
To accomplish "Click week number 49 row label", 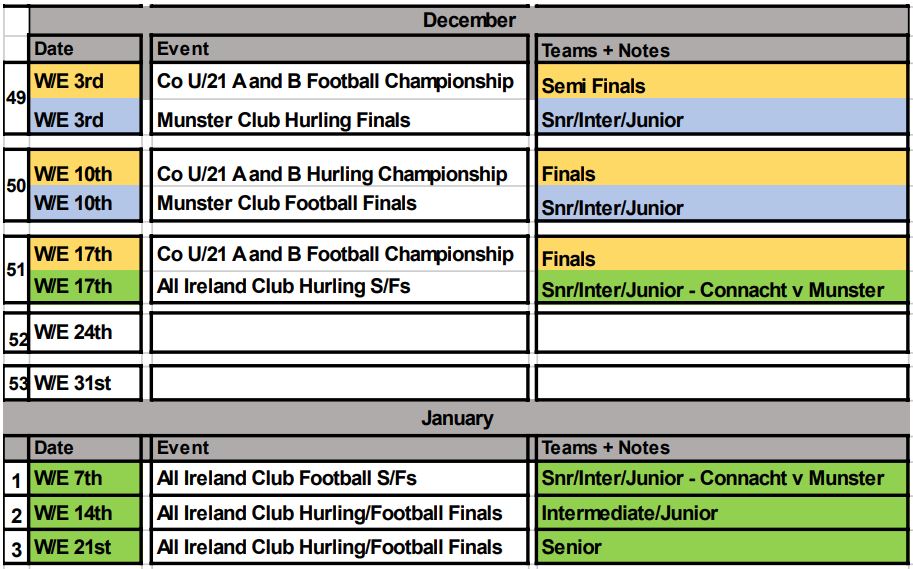I will click(16, 98).
